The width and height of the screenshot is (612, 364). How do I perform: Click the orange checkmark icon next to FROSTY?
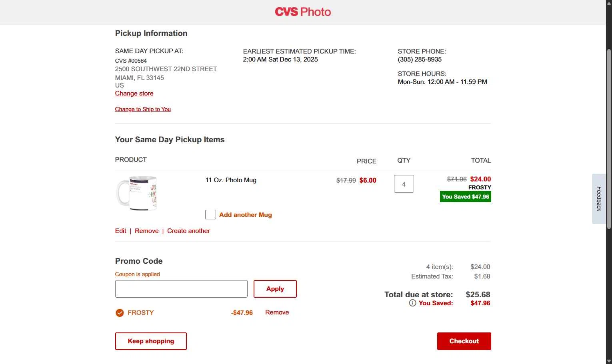coord(120,313)
